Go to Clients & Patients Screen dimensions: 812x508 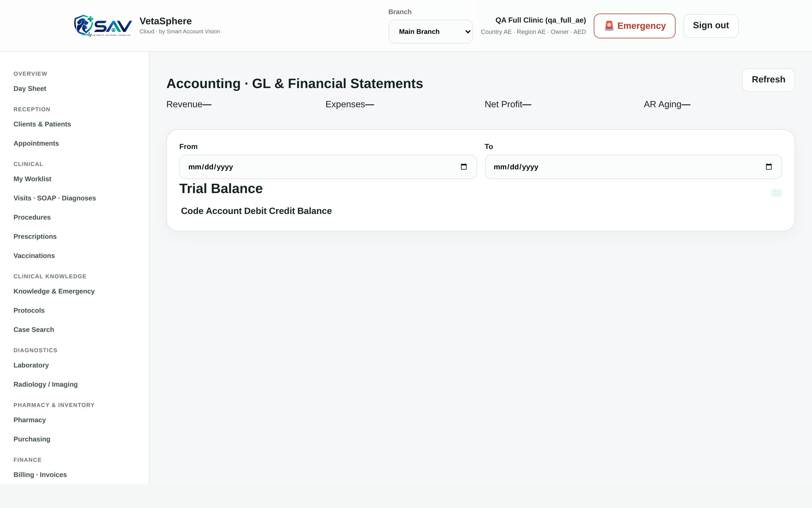[x=42, y=124]
